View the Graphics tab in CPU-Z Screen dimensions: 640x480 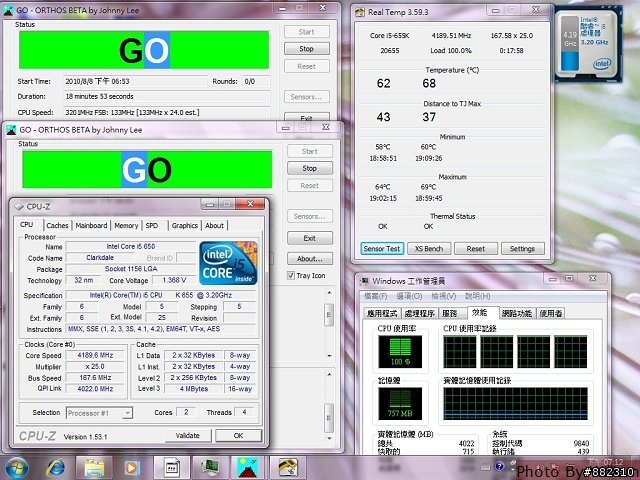coord(184,225)
